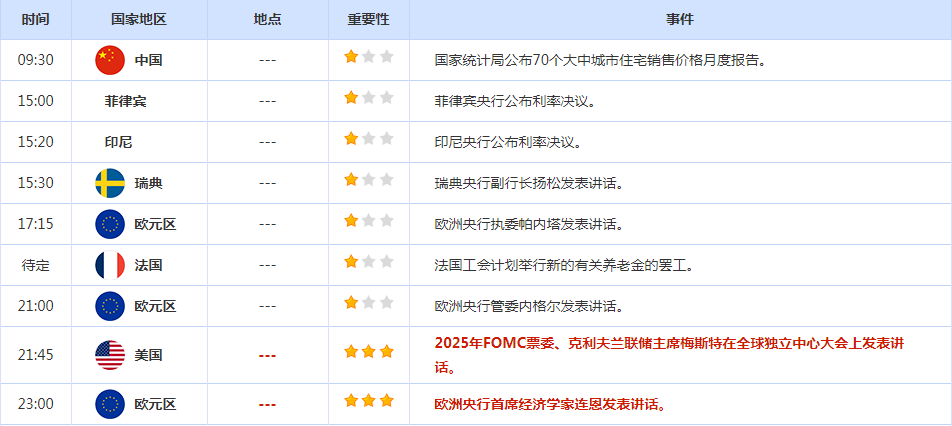The width and height of the screenshot is (952, 426).
Task: Select the 时间 column header
Action: [x=35, y=19]
